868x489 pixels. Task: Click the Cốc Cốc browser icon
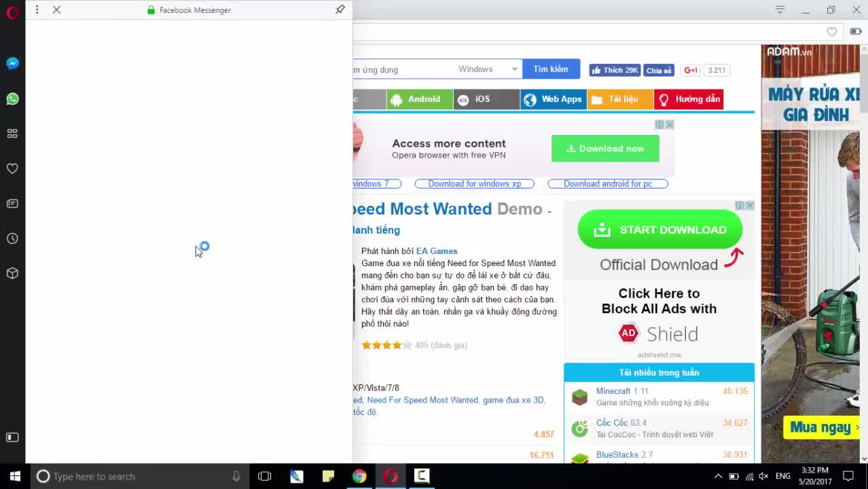click(x=579, y=429)
